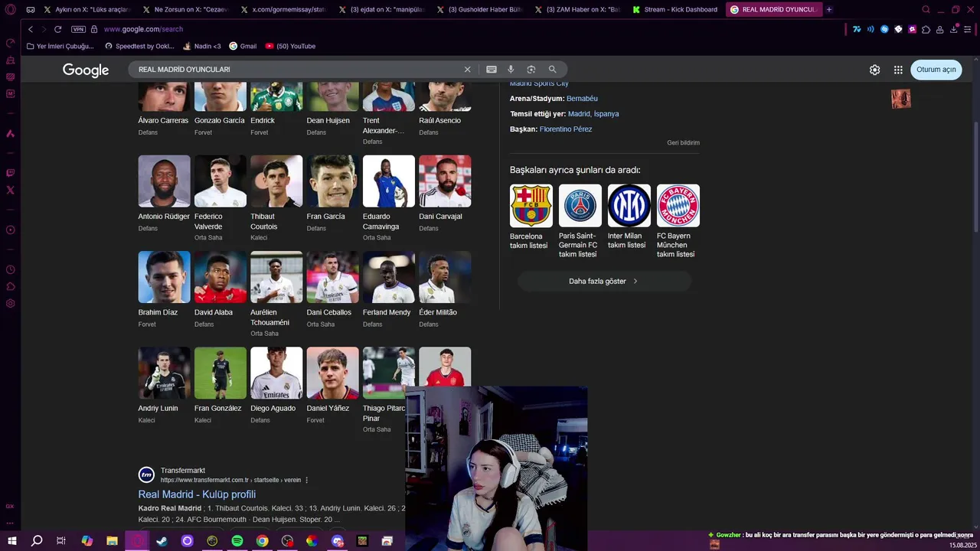Image resolution: width=980 pixels, height=551 pixels.
Task: Open the Real Madrid - Kulüp profili result
Action: tap(197, 494)
